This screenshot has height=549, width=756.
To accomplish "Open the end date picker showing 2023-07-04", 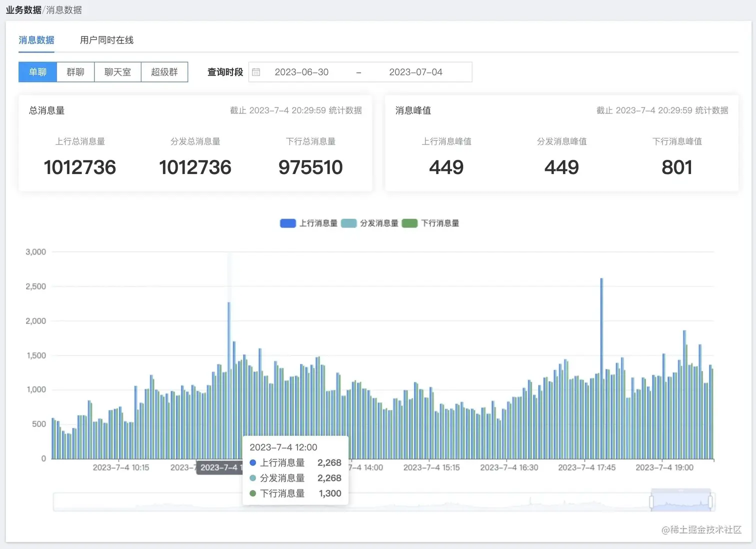I will [x=416, y=71].
